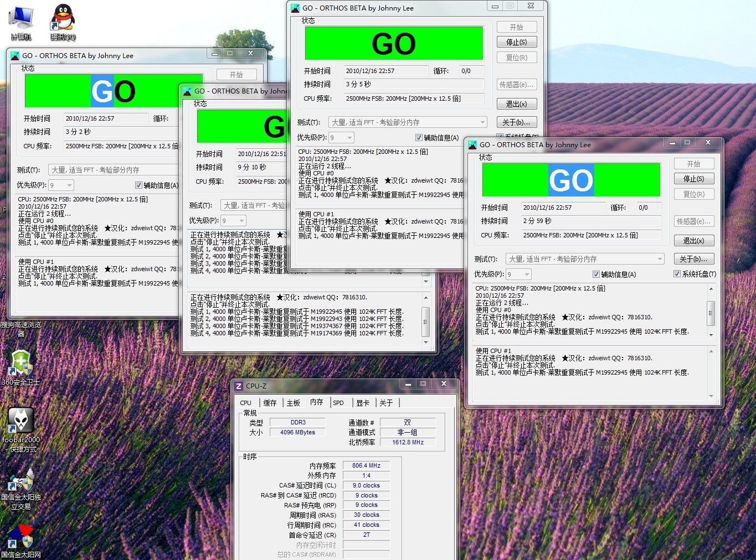Image resolution: width=756 pixels, height=560 pixels.
Task: Launch the foobar2000 shortcut icon
Action: click(21, 422)
